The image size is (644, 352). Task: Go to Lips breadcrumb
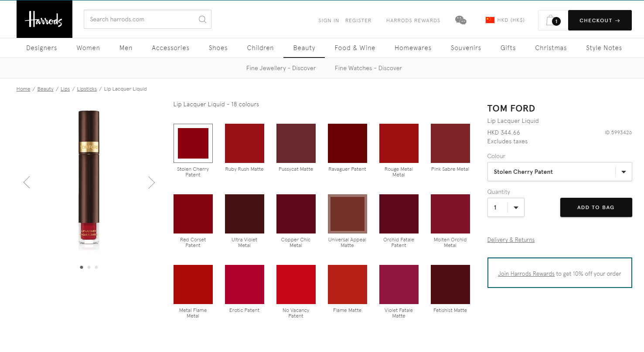pyautogui.click(x=65, y=89)
